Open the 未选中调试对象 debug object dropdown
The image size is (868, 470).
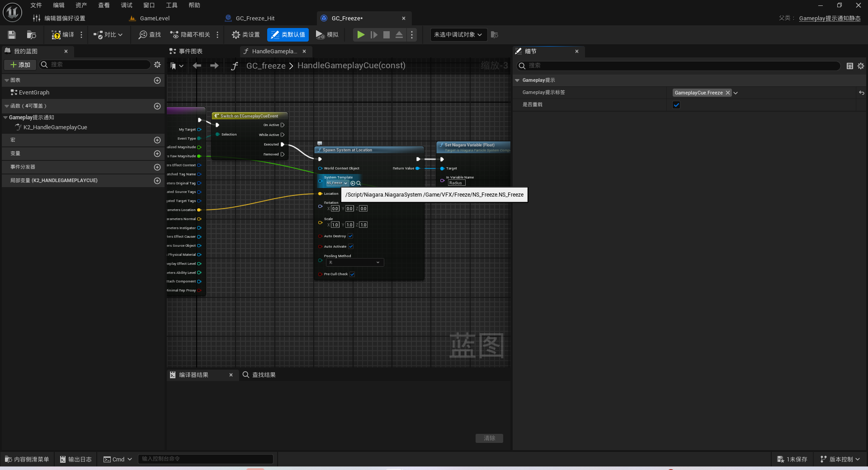click(458, 35)
